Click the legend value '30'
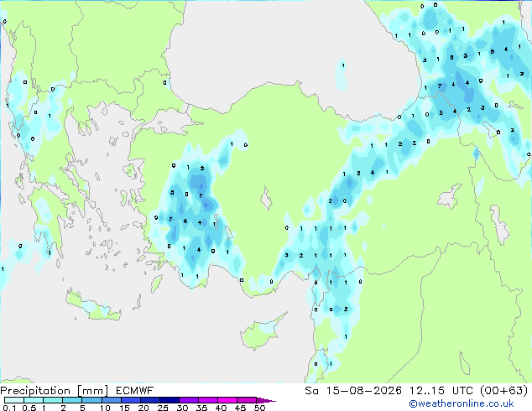The width and height of the screenshot is (532, 411). 182,408
